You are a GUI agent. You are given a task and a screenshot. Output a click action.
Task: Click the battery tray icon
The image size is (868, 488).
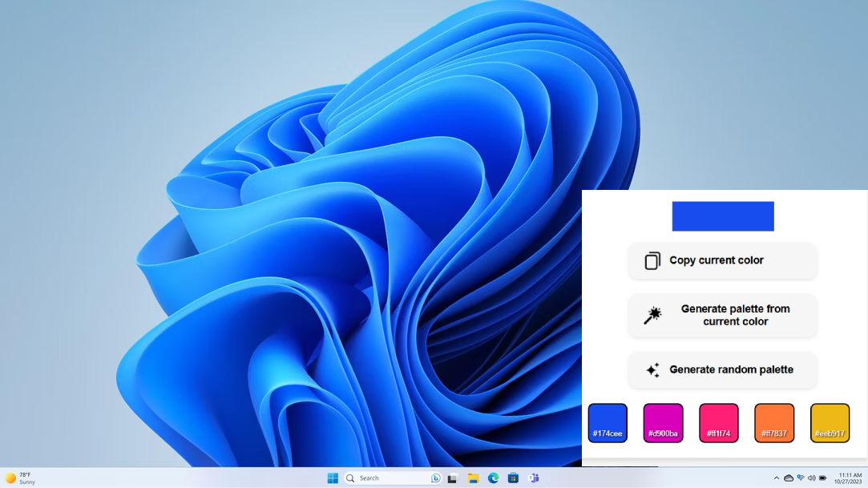822,478
